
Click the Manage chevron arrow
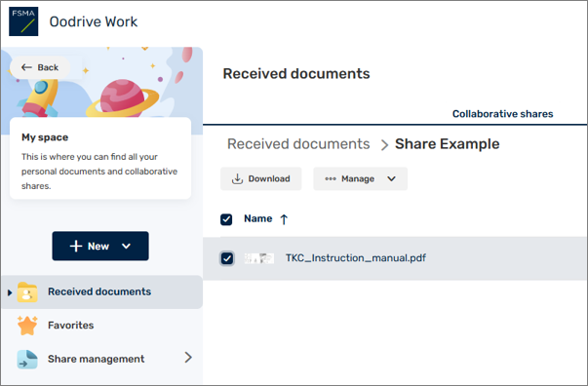391,178
